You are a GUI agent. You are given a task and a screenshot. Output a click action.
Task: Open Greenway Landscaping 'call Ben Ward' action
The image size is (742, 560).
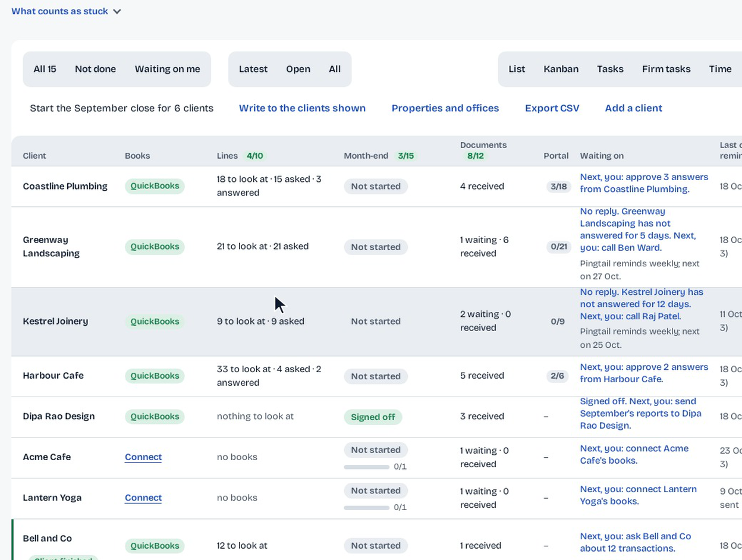(638, 229)
